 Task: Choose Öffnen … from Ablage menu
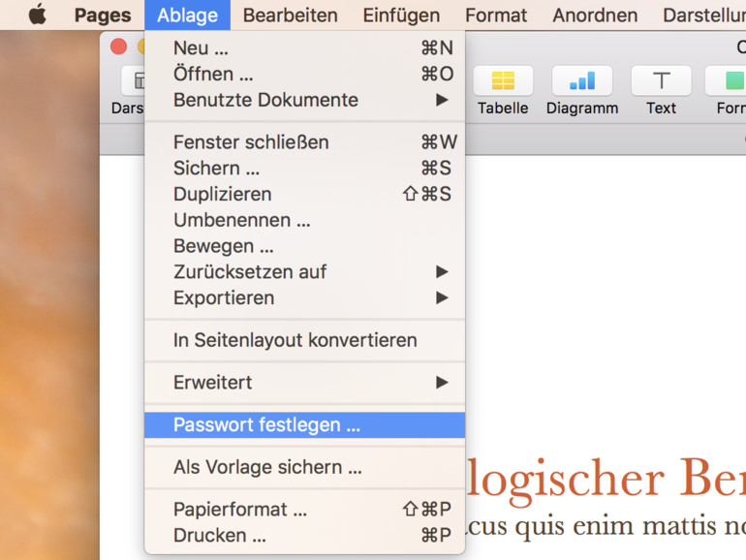pyautogui.click(x=304, y=75)
